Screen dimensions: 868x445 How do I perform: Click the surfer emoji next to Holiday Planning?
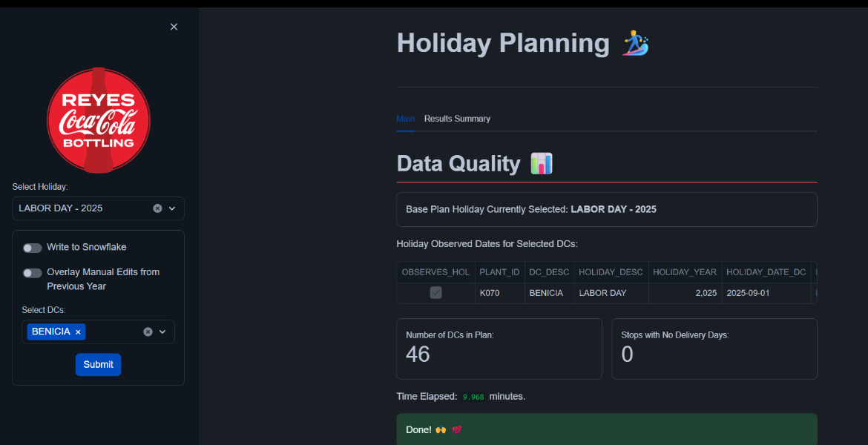click(635, 43)
